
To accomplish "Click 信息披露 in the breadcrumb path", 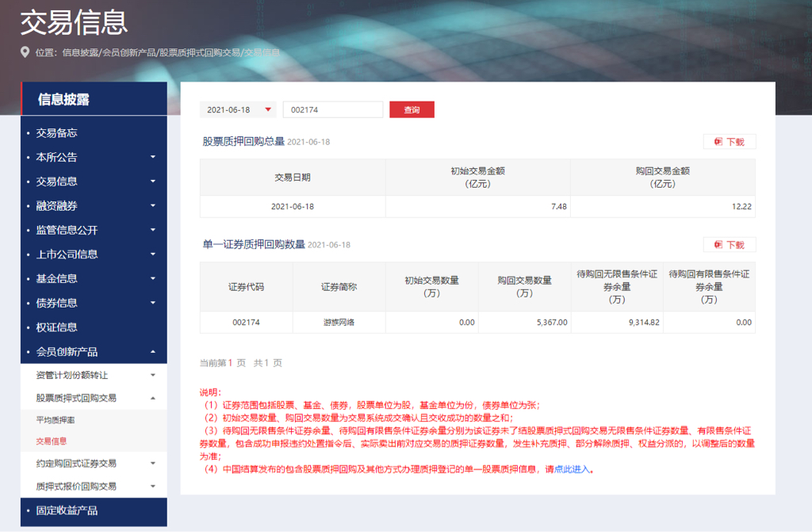I will 80,53.
